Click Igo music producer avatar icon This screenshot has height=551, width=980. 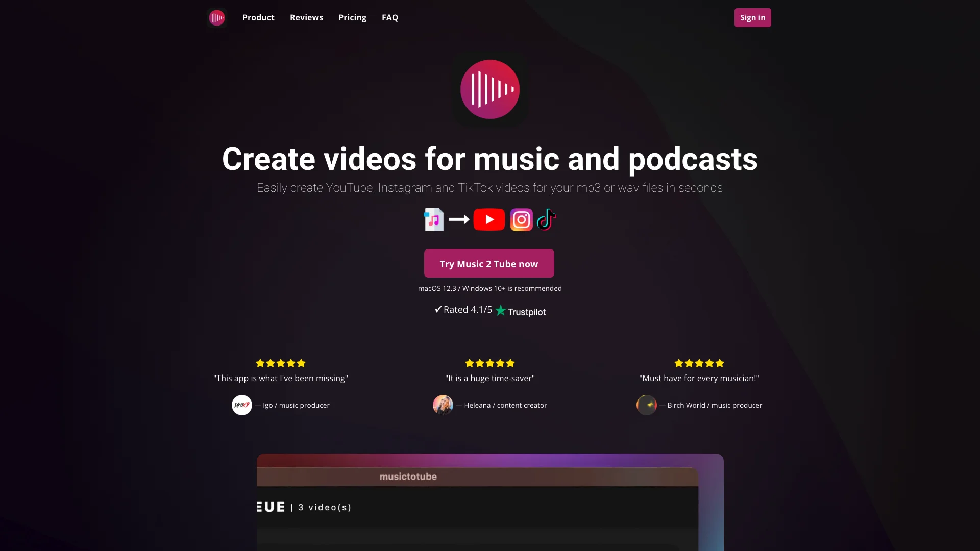[241, 405]
